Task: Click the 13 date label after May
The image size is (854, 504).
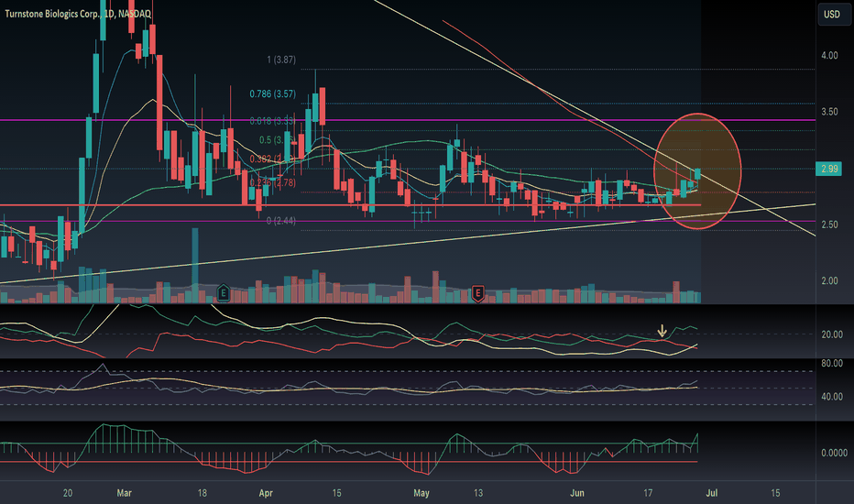Action: point(478,493)
